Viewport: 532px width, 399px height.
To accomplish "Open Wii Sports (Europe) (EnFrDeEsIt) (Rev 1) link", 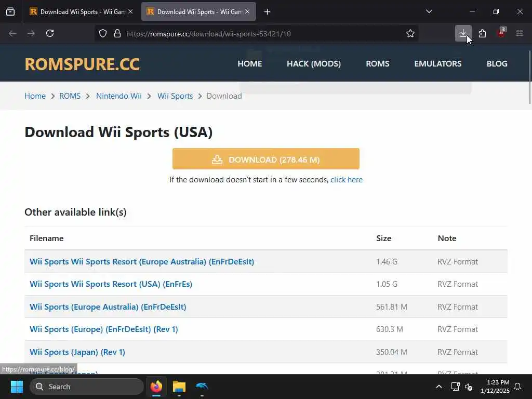I will click(104, 329).
